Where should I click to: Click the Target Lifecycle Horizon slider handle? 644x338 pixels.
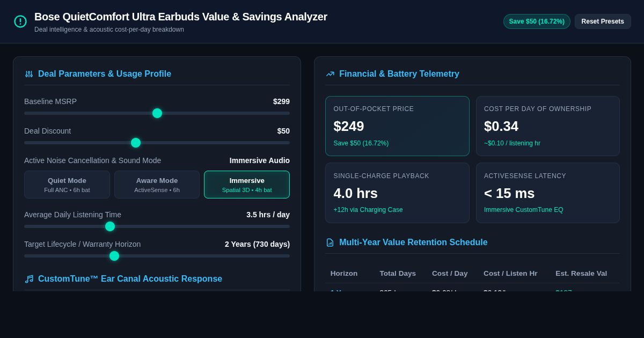[114, 256]
